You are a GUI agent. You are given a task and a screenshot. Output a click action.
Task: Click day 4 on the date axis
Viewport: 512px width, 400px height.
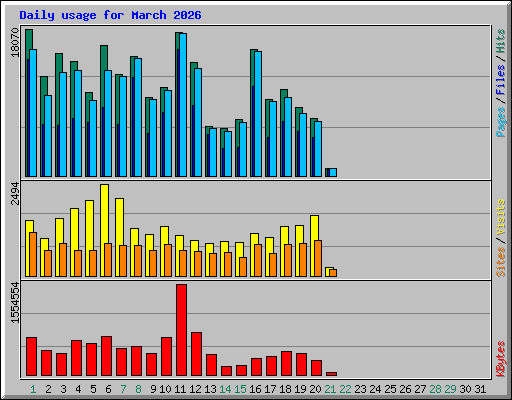[78, 389]
